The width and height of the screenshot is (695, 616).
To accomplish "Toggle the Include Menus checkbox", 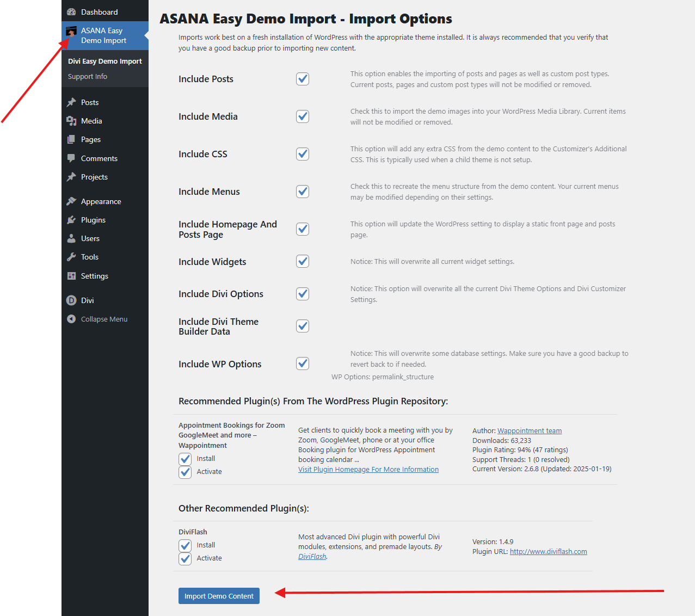I will pyautogui.click(x=303, y=192).
